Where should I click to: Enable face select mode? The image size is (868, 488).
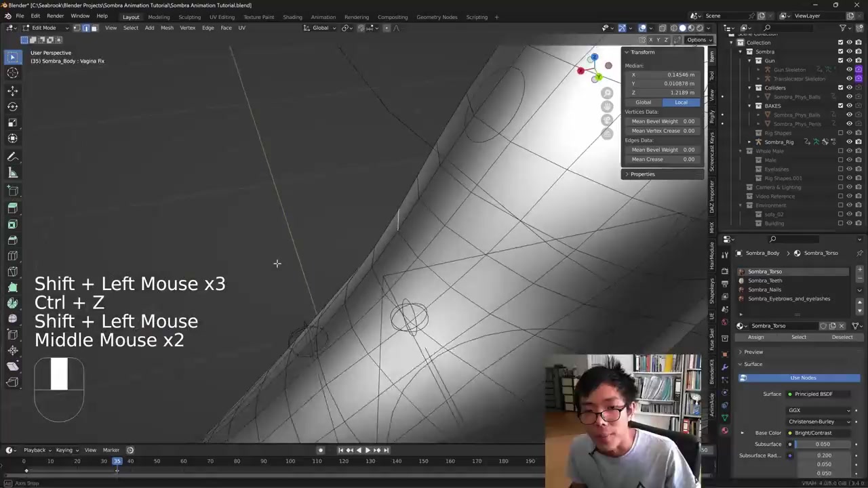click(x=94, y=28)
